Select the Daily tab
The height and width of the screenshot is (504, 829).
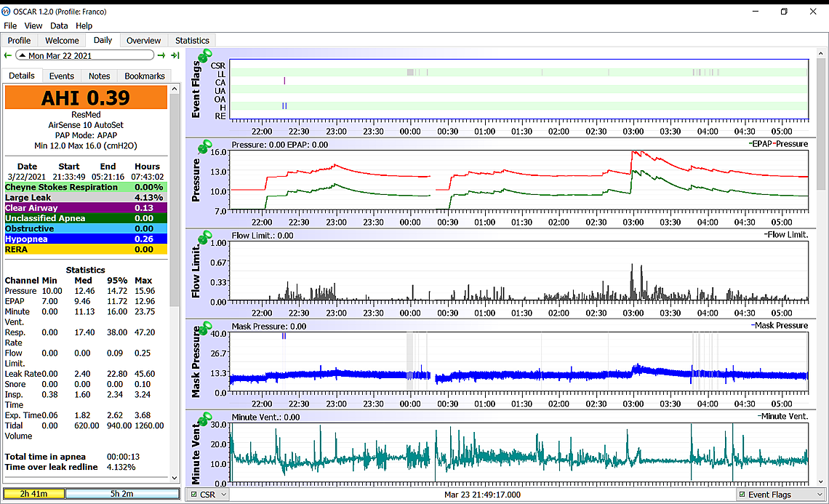pos(103,40)
